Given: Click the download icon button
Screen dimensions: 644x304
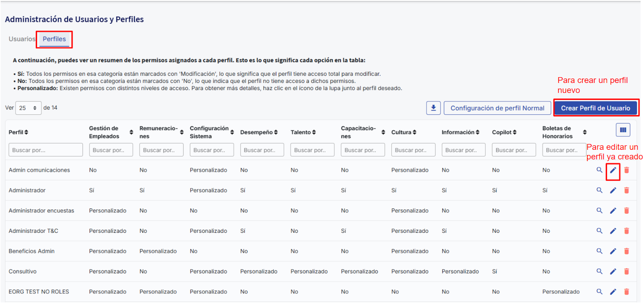Looking at the screenshot, I should (433, 108).
